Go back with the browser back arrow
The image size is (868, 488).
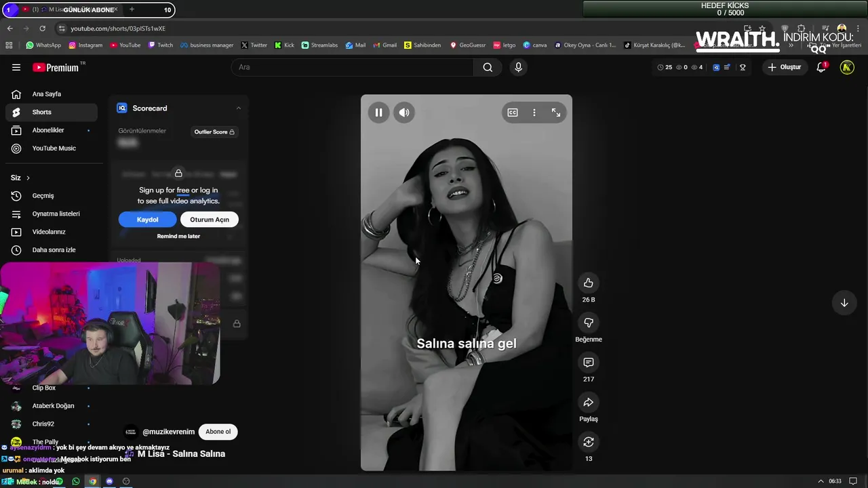pyautogui.click(x=9, y=28)
